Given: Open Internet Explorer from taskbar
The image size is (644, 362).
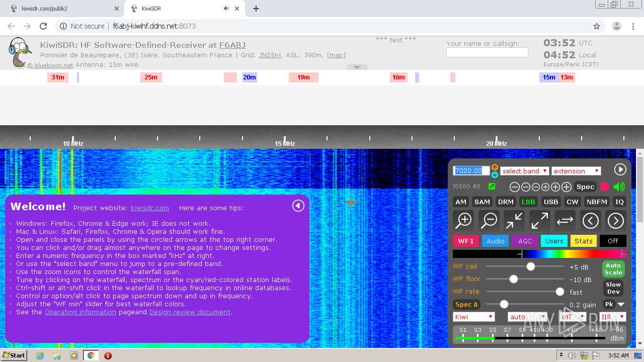Looking at the screenshot, I should point(40,355).
